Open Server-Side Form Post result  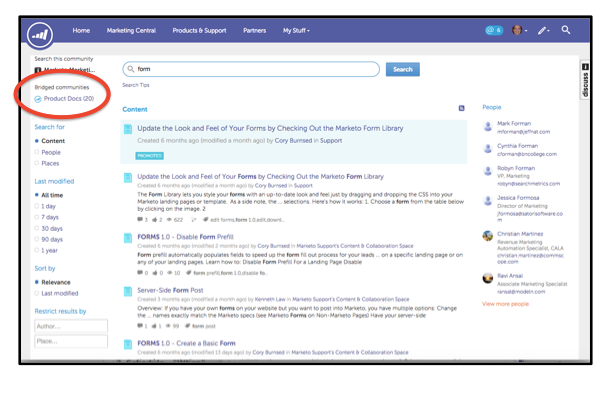(170, 290)
